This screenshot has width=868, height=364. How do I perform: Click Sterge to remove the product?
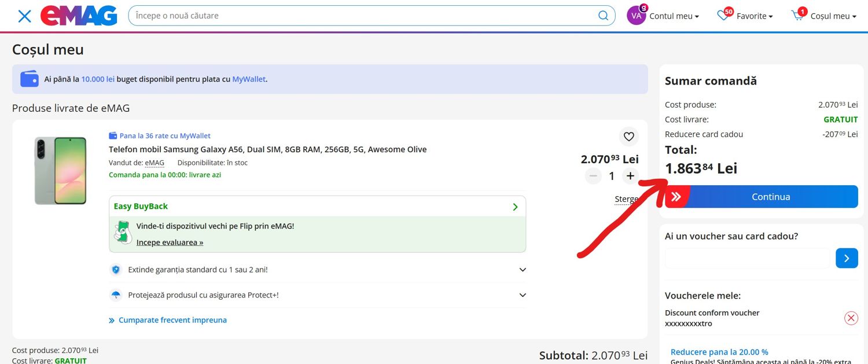[627, 199]
